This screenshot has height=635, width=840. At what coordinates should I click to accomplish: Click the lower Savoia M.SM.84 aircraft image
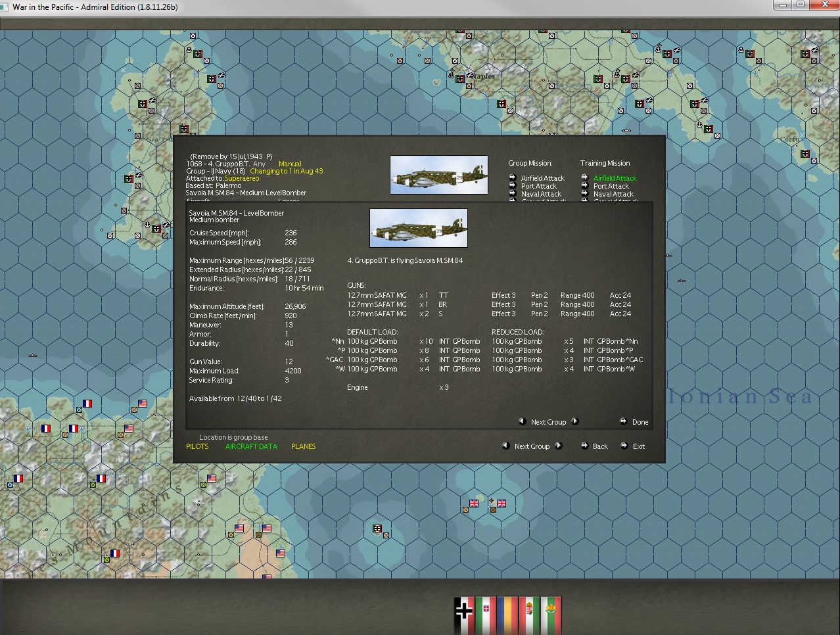click(419, 228)
